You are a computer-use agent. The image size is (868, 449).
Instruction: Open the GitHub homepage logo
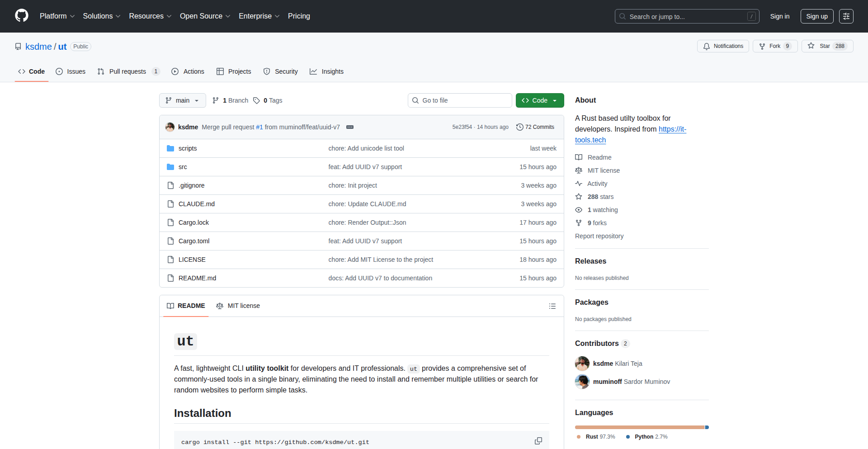tap(22, 16)
